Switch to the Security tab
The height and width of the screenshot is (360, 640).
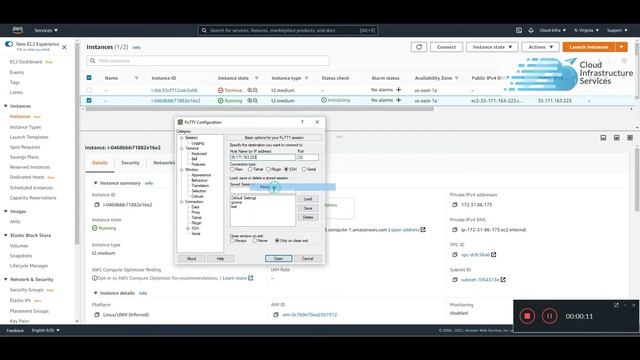tap(130, 163)
